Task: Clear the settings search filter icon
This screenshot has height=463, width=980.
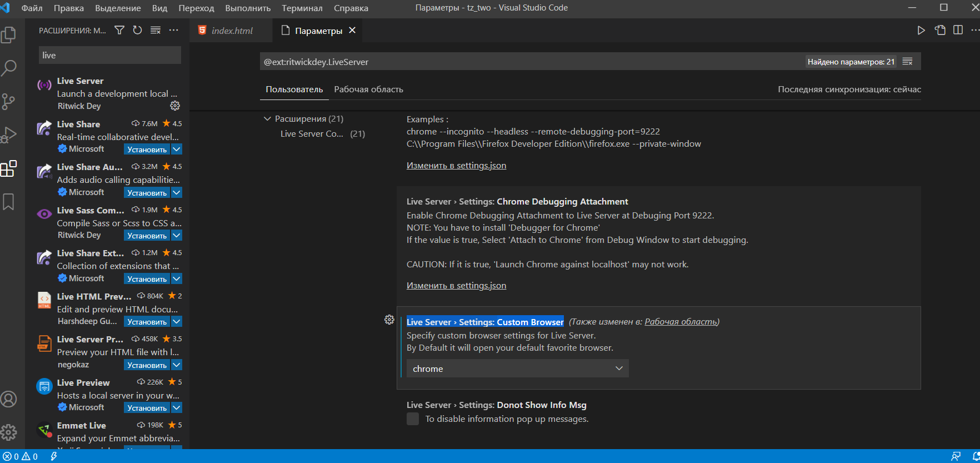Action: 908,62
